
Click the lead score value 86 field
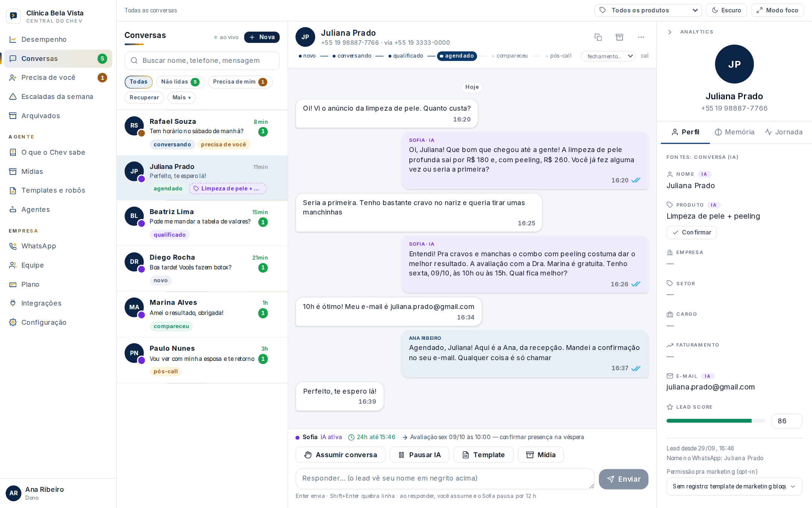pos(787,421)
